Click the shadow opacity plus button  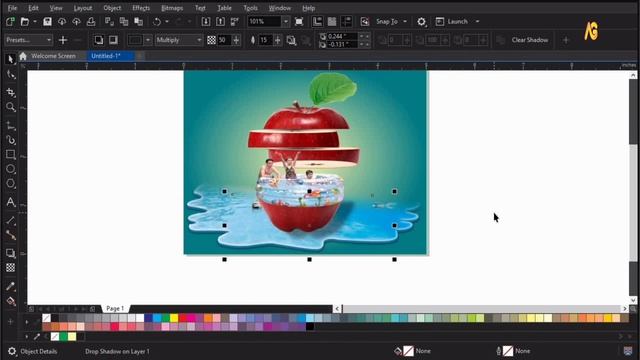click(x=236, y=40)
